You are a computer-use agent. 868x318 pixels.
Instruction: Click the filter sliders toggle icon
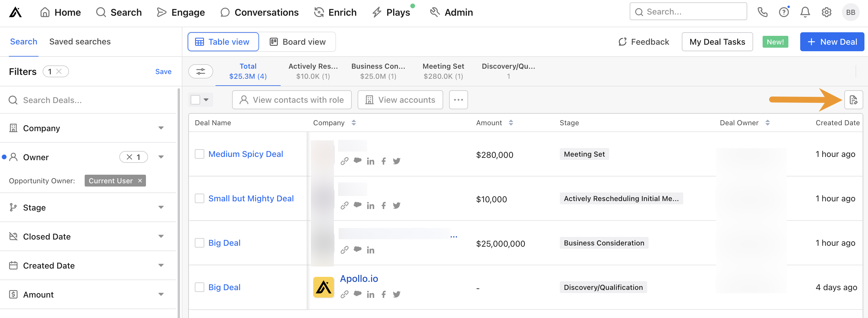pos(200,71)
